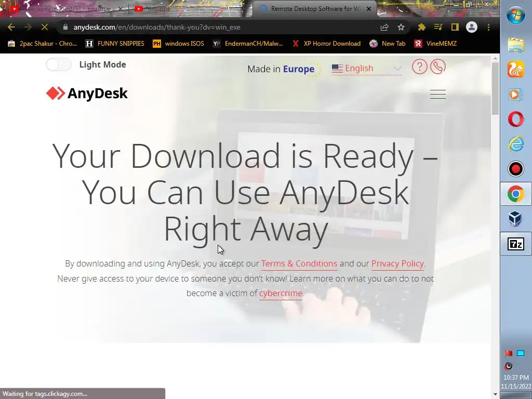Click the site lock icon in address bar
Image resolution: width=532 pixels, height=399 pixels.
point(65,27)
